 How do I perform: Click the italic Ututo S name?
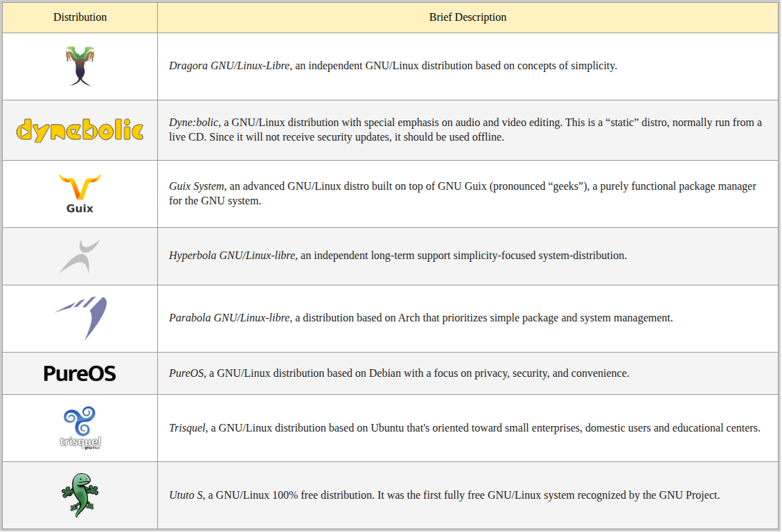tap(186, 495)
